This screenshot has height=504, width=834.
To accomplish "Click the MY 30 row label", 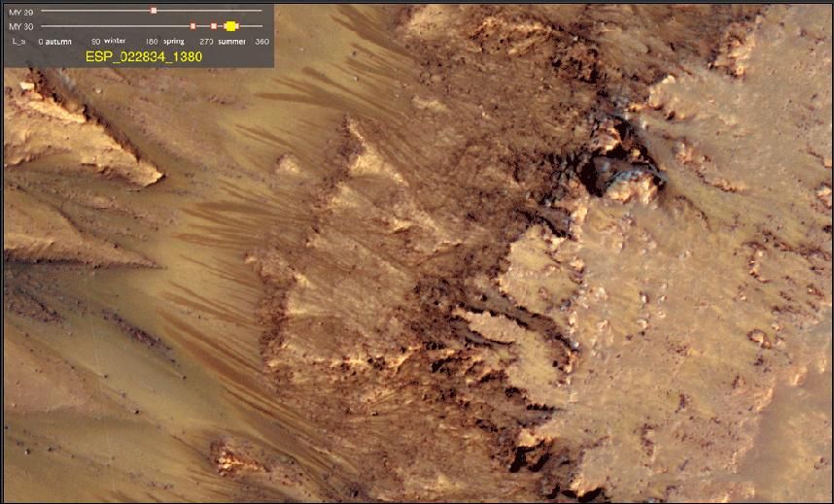I will coord(19,26).
